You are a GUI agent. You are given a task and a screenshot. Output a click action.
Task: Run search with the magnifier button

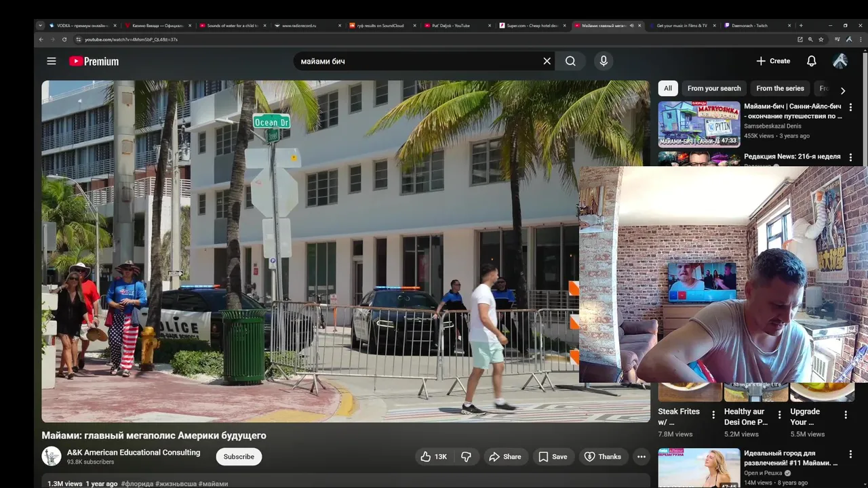coord(570,61)
